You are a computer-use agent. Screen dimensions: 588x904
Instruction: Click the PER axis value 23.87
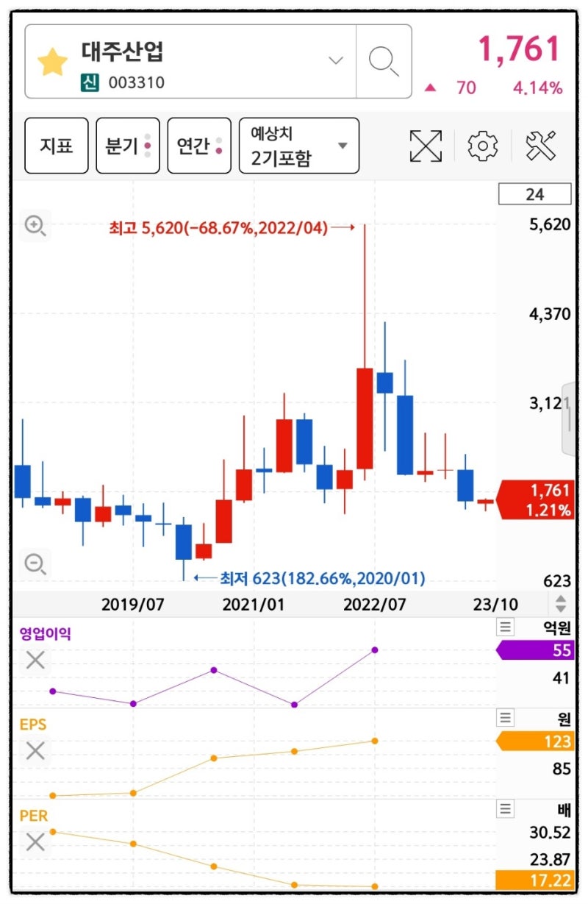click(x=550, y=859)
